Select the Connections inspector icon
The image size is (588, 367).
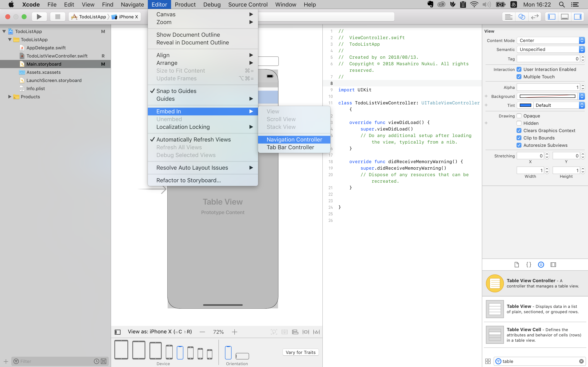pos(553,265)
